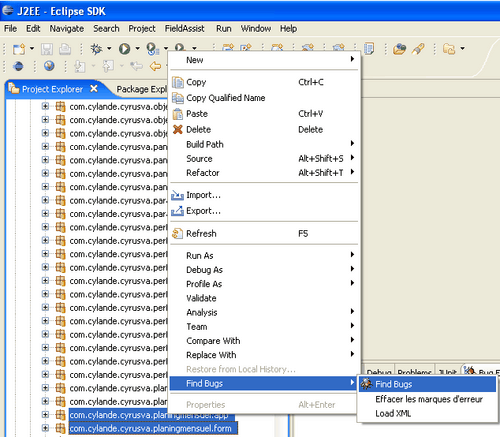
Task: Expand the com.cylande.cyrusva.planingmensuel.app package
Action: [45, 414]
